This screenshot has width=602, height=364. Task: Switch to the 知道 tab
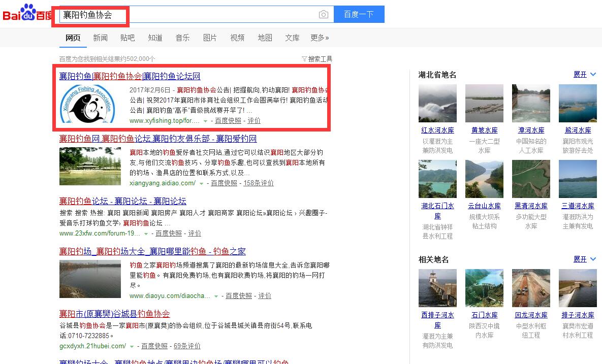pos(155,38)
